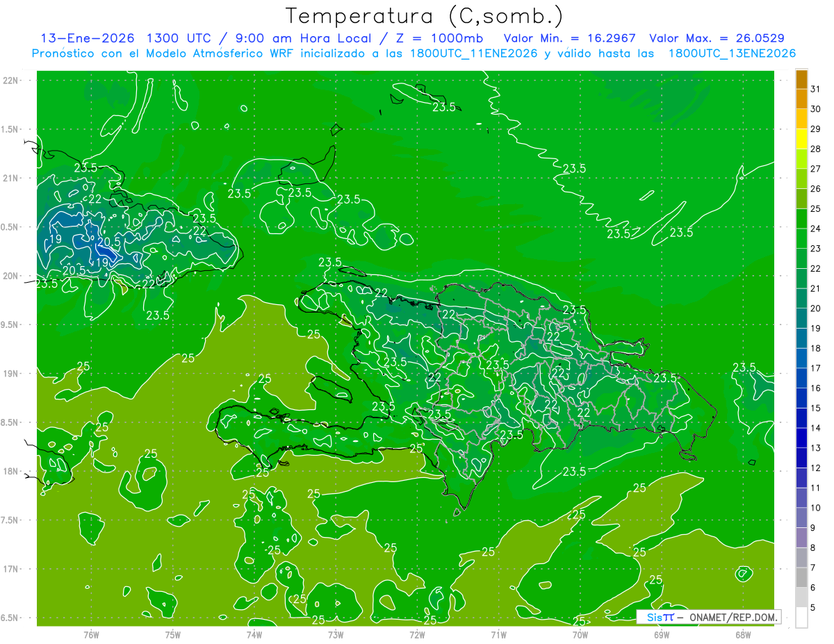Click the color scale value "10"

tap(816, 508)
